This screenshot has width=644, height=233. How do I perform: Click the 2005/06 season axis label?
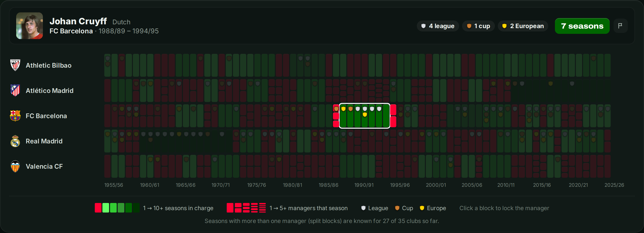point(472,185)
